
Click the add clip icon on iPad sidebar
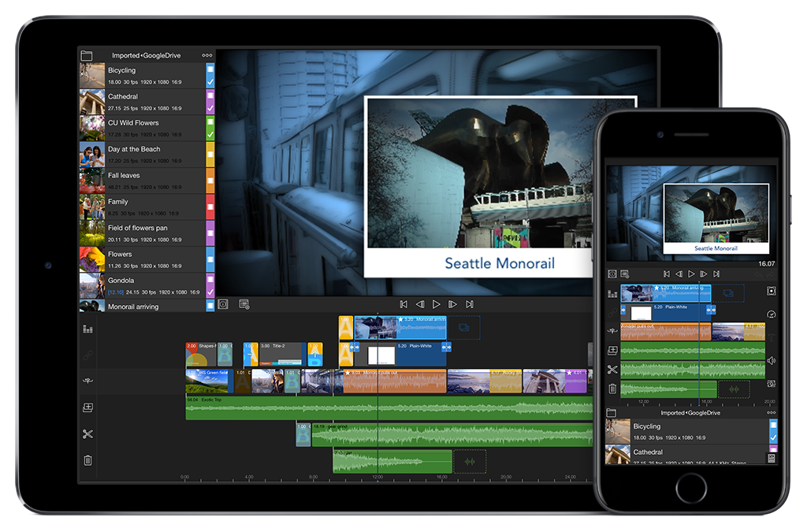(x=87, y=407)
